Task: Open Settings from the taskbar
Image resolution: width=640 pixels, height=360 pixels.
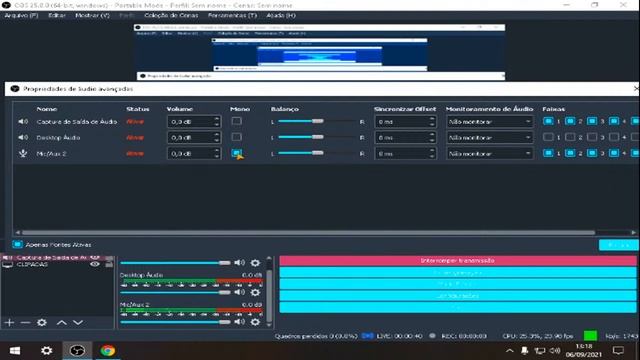Action: pyautogui.click(x=46, y=351)
